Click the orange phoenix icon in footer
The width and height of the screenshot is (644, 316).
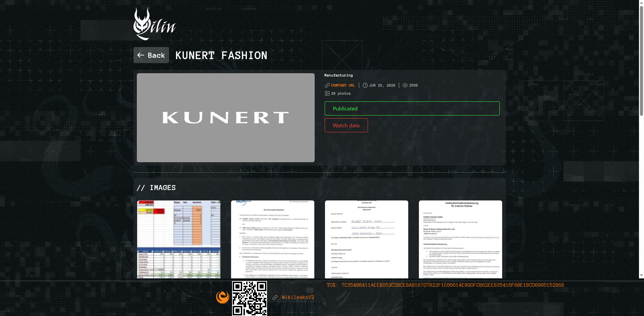(223, 297)
